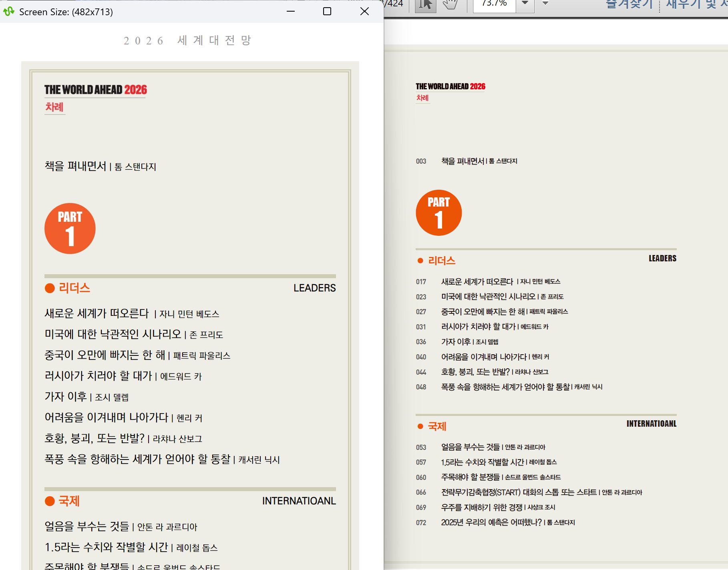Click 'LEADERS' label in PDF page

(x=662, y=259)
